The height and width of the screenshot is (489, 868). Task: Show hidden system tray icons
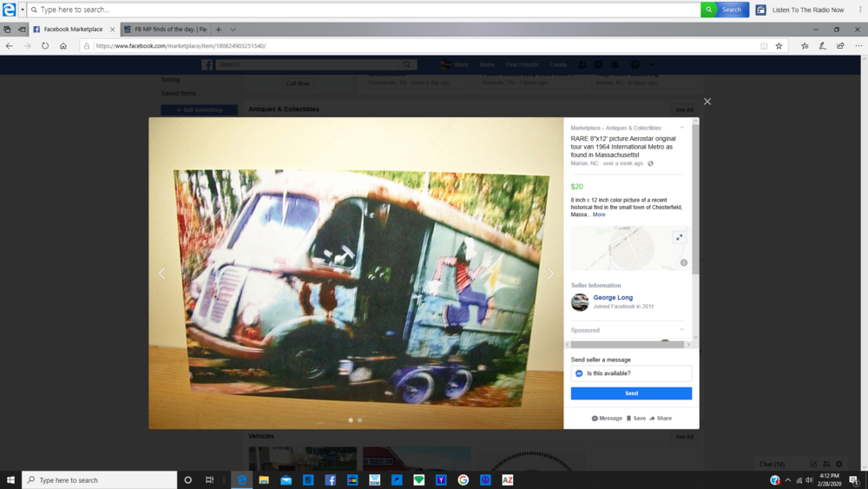click(788, 479)
